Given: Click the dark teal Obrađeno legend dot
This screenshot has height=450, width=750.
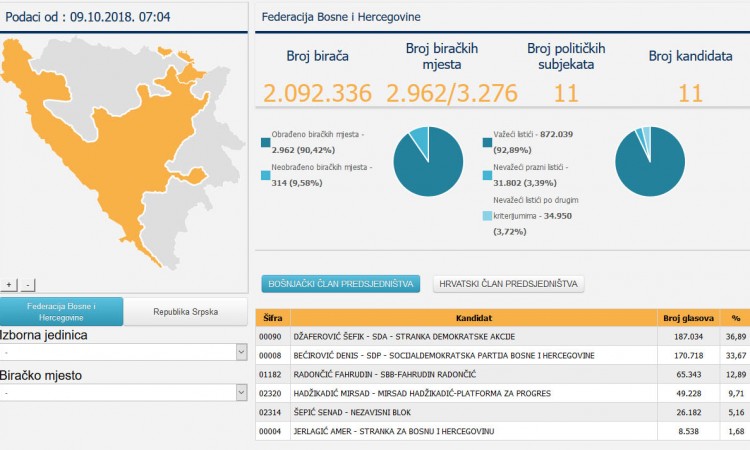Looking at the screenshot, I should point(265,142).
